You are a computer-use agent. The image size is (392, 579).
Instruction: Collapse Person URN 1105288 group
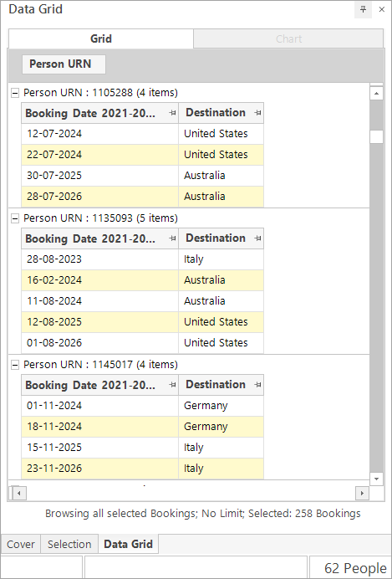(15, 93)
